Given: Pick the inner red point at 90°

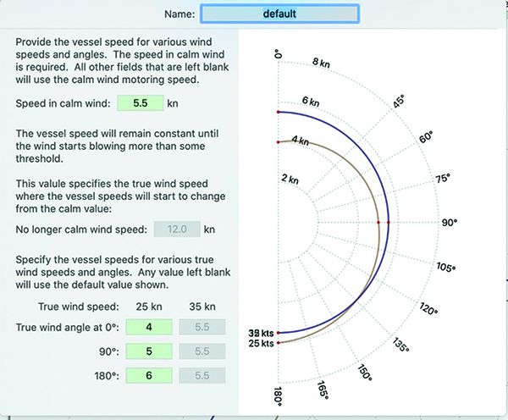Looking at the screenshot, I should click(378, 222).
